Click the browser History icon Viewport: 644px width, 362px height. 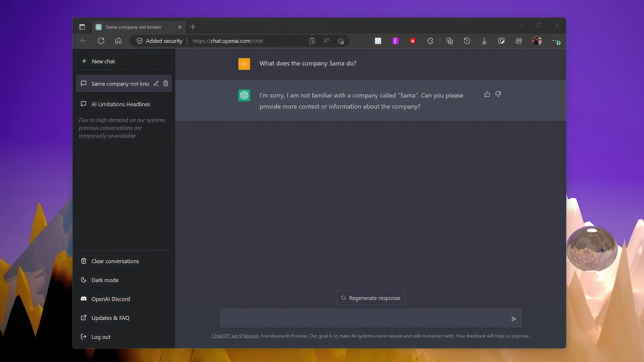[x=467, y=41]
